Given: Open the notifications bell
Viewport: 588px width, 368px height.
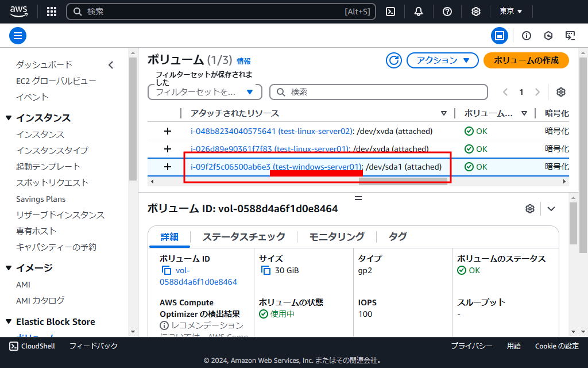Looking at the screenshot, I should pyautogui.click(x=419, y=11).
